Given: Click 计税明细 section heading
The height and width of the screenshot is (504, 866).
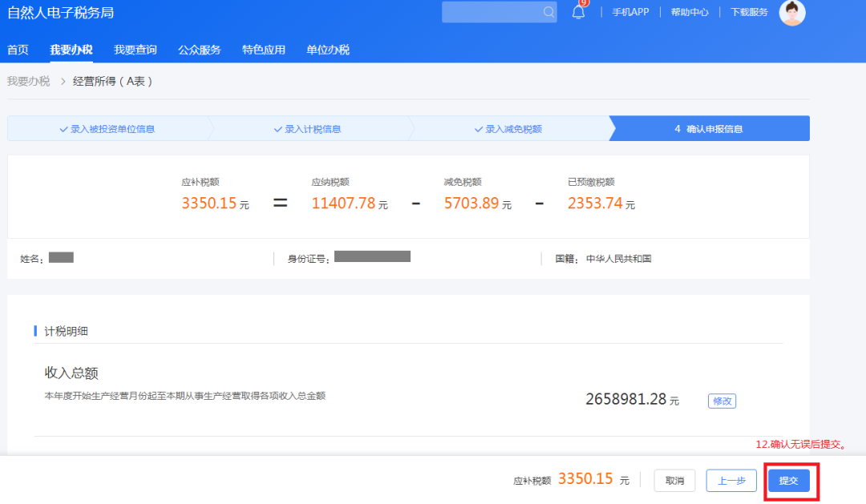Looking at the screenshot, I should 66,331.
